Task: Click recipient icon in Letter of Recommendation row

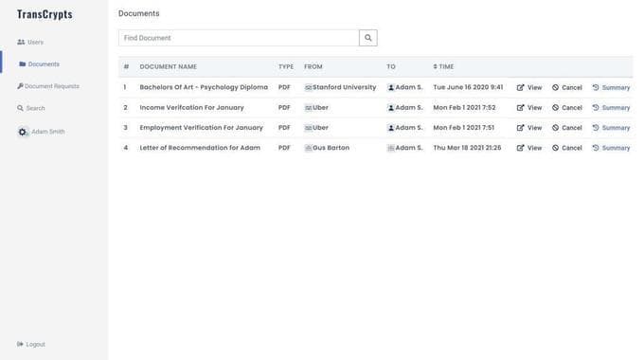Action: (x=391, y=148)
